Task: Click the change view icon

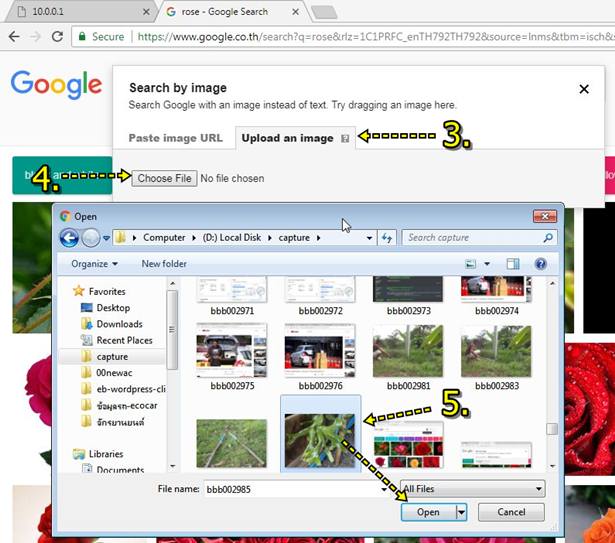Action: [470, 264]
